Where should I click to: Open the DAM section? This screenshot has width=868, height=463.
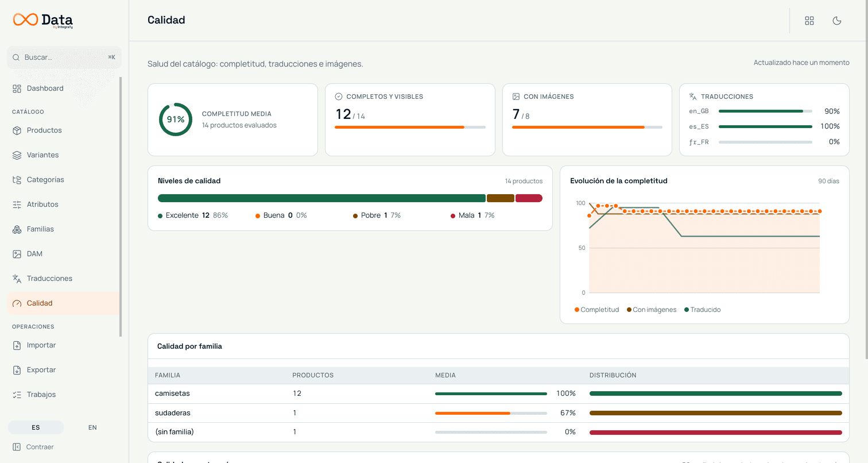pos(63,254)
